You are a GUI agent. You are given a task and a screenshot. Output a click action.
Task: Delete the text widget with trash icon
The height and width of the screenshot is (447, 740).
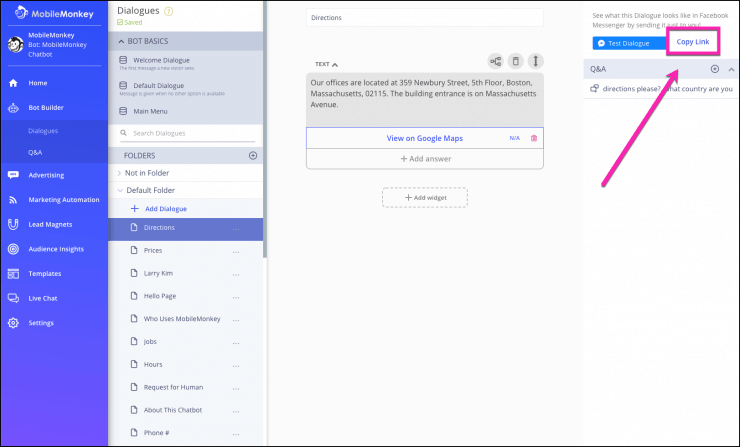(515, 61)
